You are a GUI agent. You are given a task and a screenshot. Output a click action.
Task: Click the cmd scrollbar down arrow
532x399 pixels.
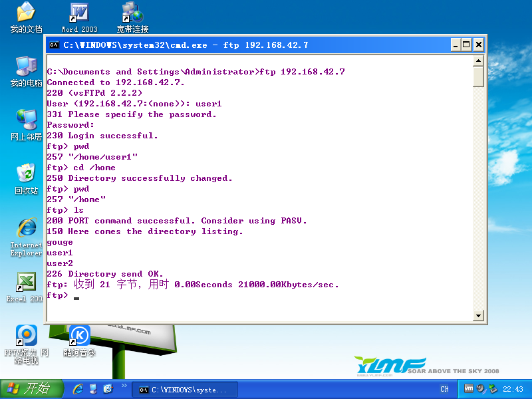478,315
